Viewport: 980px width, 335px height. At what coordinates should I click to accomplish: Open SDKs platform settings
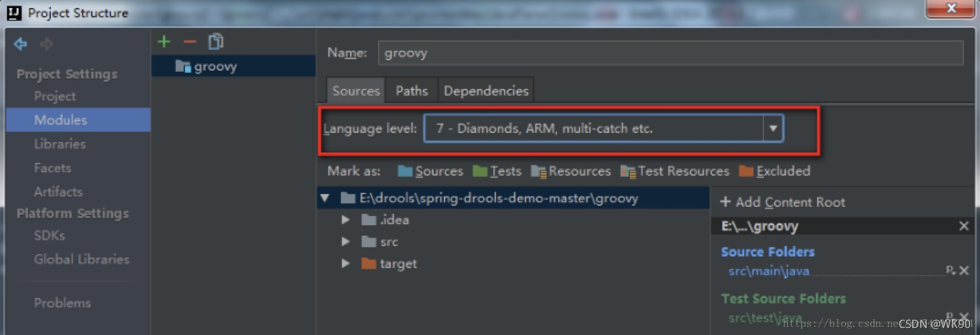pos(49,236)
